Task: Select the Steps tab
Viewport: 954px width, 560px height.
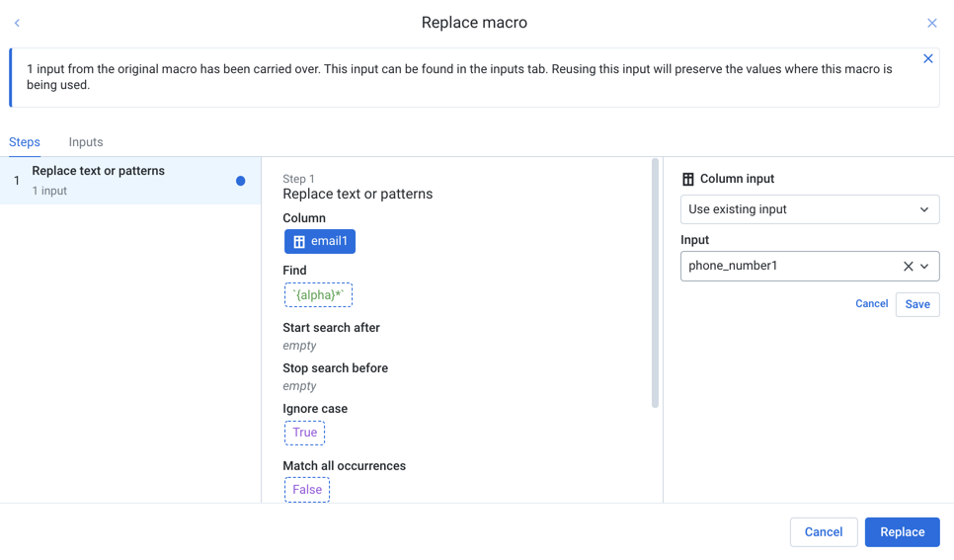Action: (25, 142)
